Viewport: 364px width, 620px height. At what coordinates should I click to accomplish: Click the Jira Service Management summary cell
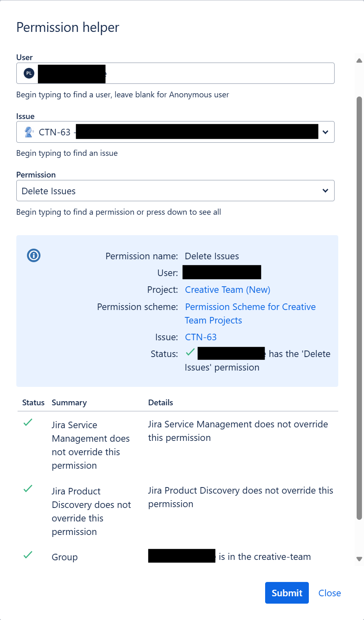point(91,445)
